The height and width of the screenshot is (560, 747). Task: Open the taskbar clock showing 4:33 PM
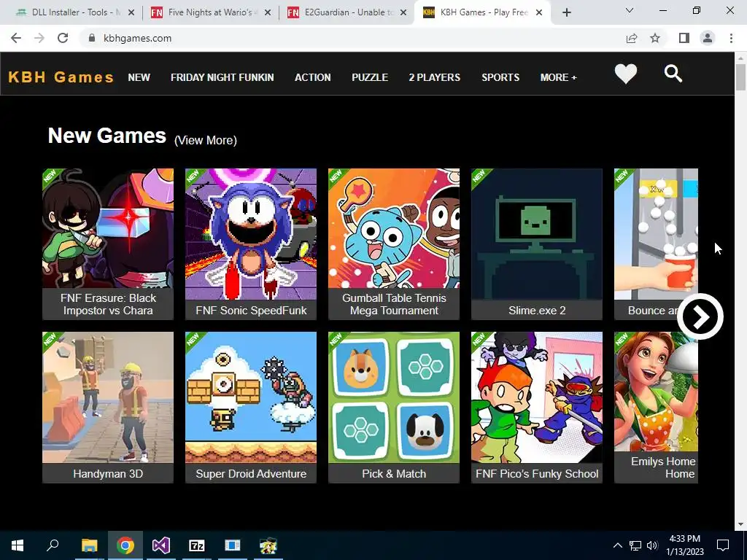click(684, 545)
